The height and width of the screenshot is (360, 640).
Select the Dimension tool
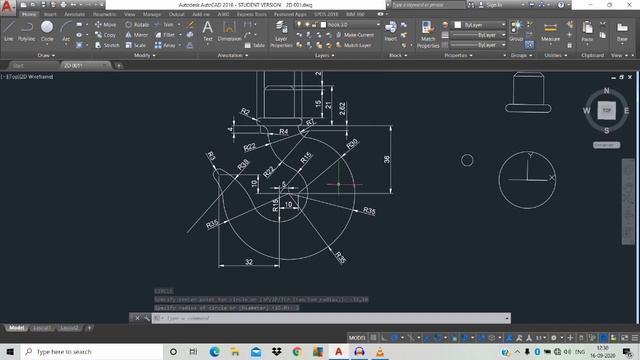coord(229,31)
